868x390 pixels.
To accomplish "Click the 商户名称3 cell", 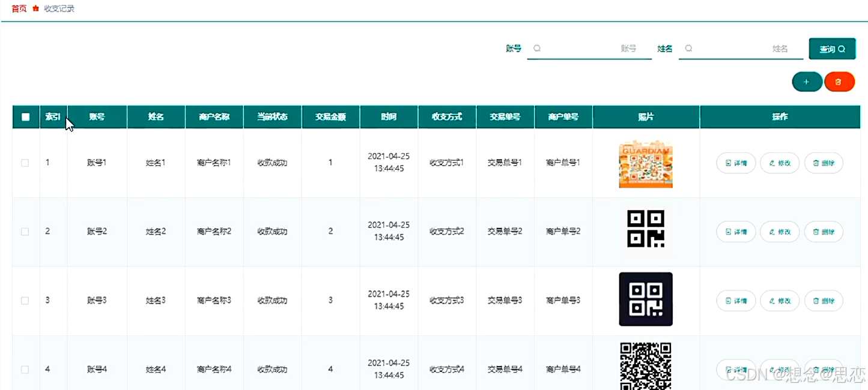I will (x=214, y=301).
